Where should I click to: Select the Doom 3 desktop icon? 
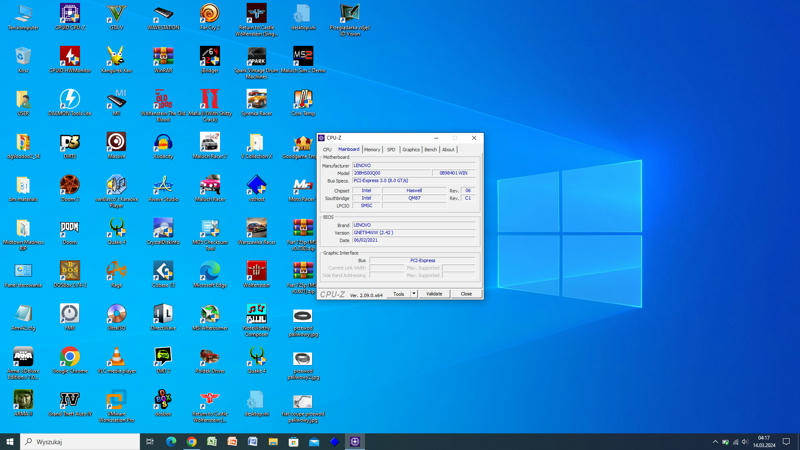pyautogui.click(x=70, y=188)
